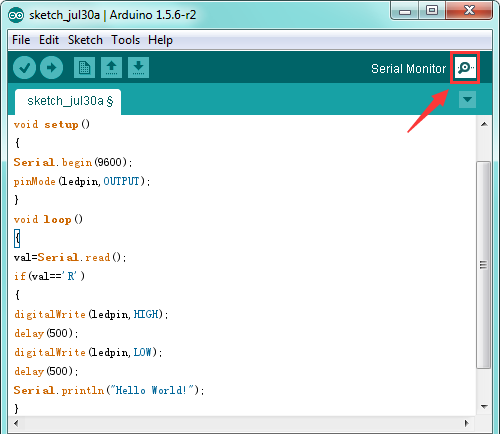The height and width of the screenshot is (434, 500).
Task: Click the Arduino logo in title bar
Action: pos(16,15)
